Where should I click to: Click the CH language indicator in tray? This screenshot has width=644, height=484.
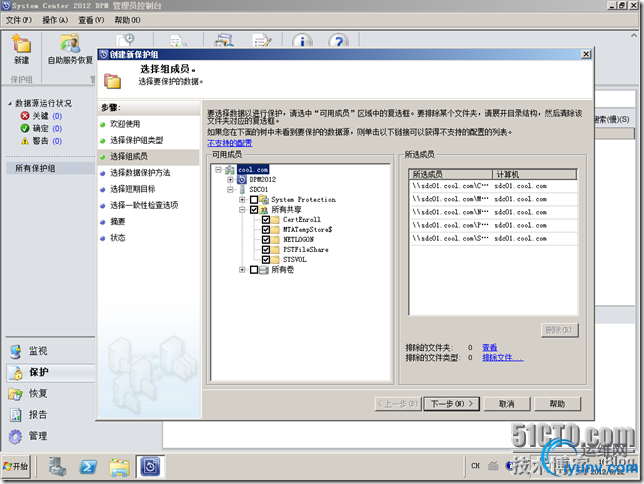point(475,466)
